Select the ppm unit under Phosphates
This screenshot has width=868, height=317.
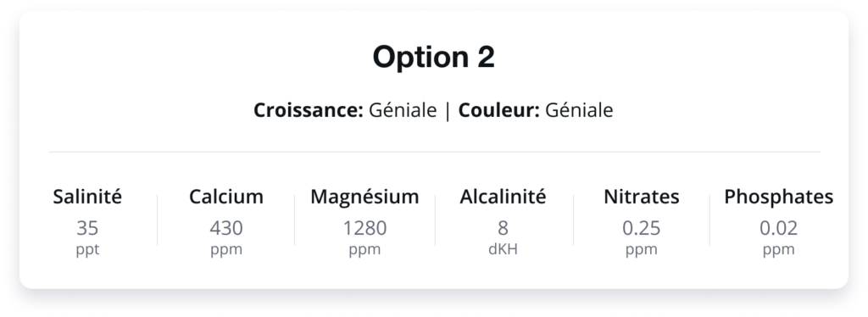pos(779,250)
